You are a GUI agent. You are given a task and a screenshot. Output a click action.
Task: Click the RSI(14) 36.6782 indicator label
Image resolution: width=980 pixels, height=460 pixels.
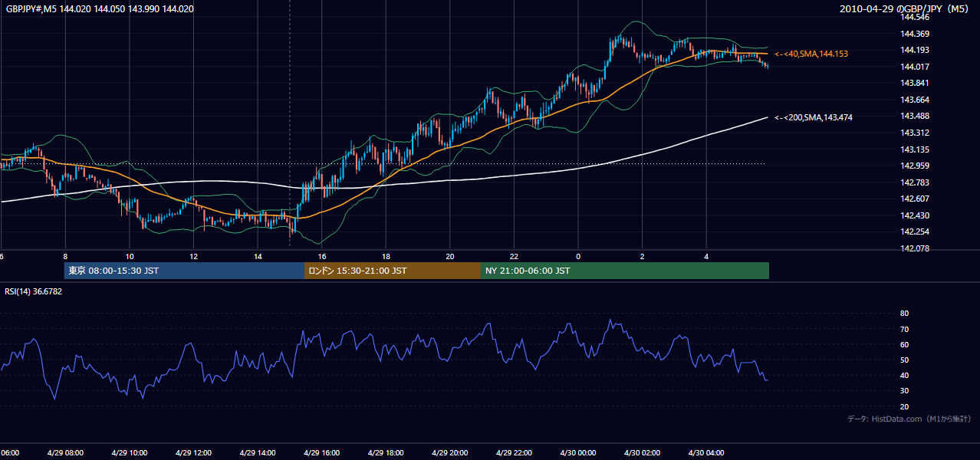pyautogui.click(x=34, y=291)
